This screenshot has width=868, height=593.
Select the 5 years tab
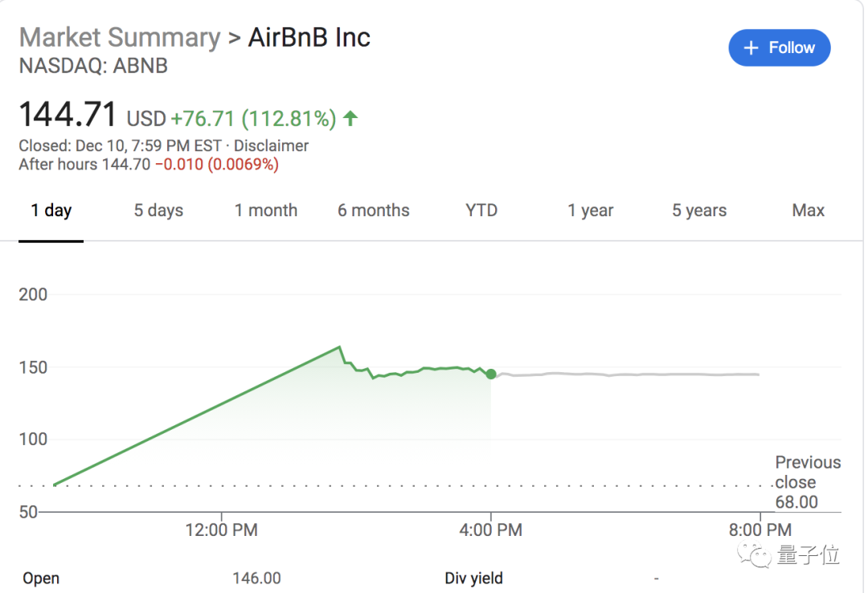pos(699,211)
